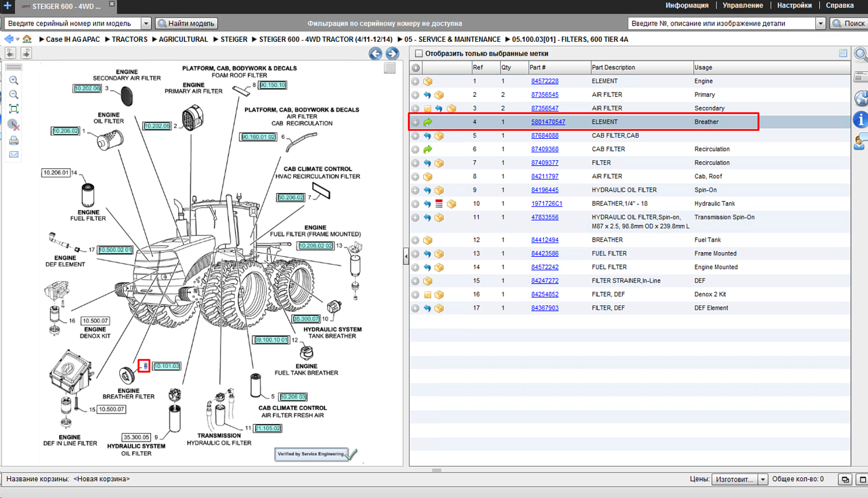Open the part search field dropdown arrow

click(821, 24)
